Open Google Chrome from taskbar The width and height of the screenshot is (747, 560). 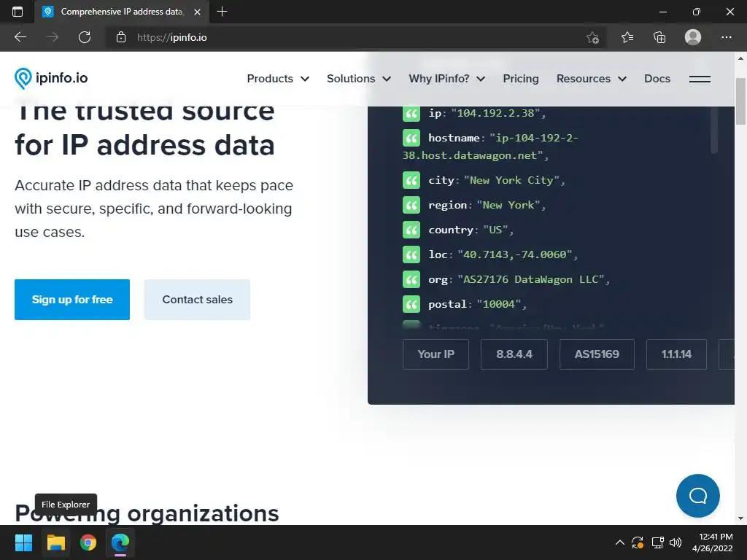point(88,542)
